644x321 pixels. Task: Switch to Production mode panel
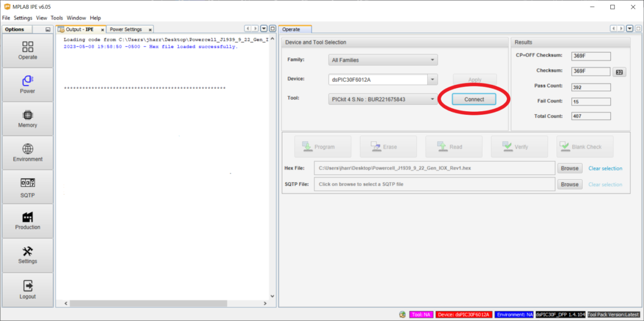click(x=28, y=221)
